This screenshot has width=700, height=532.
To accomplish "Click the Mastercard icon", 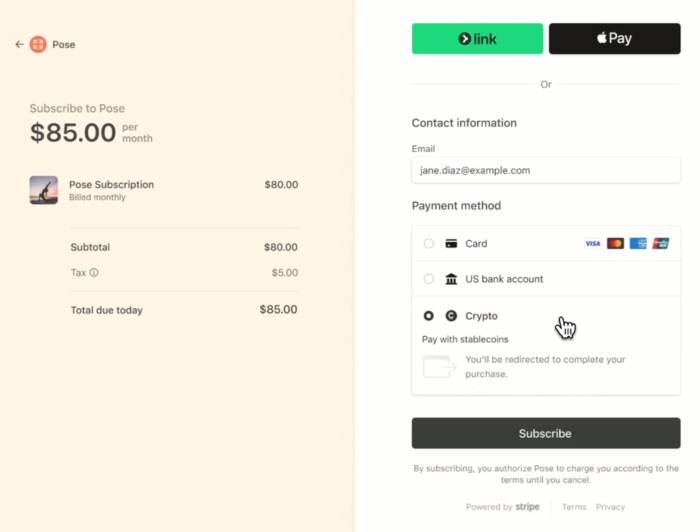I will click(615, 243).
